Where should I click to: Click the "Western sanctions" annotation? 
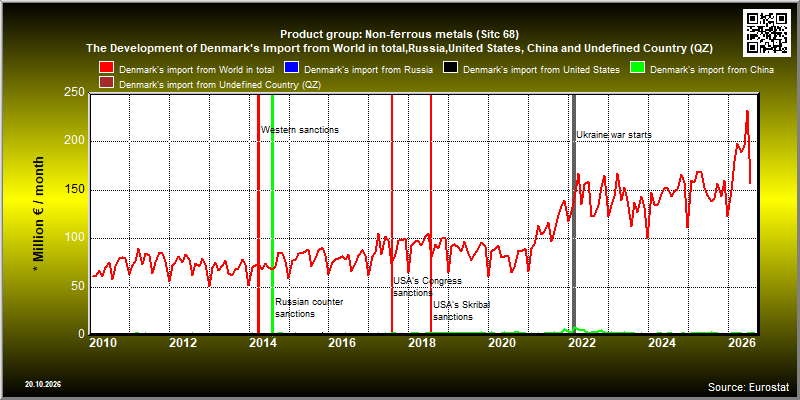tap(300, 130)
